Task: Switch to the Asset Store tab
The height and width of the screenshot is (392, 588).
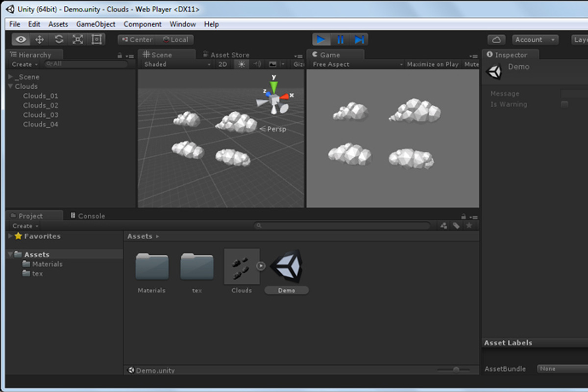Action: pyautogui.click(x=225, y=55)
